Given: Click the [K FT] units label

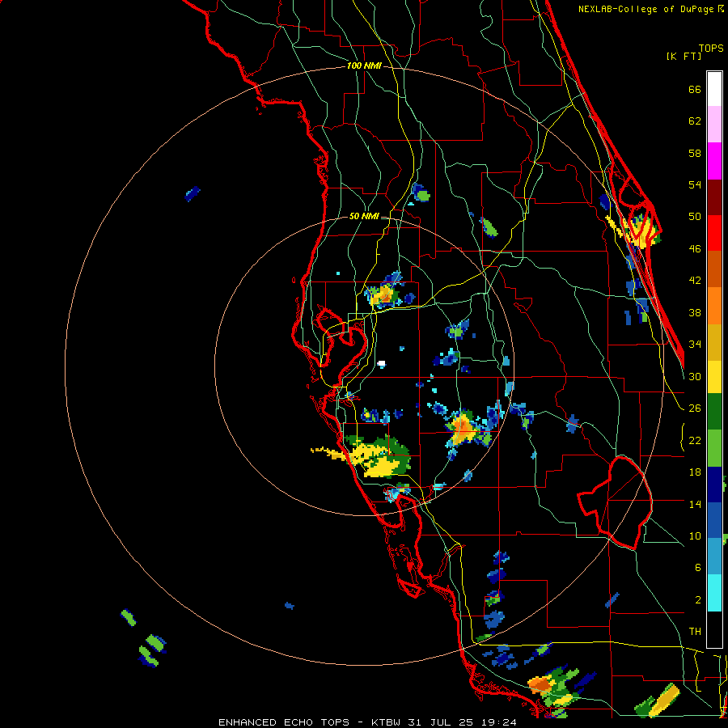Looking at the screenshot, I should pyautogui.click(x=684, y=56).
